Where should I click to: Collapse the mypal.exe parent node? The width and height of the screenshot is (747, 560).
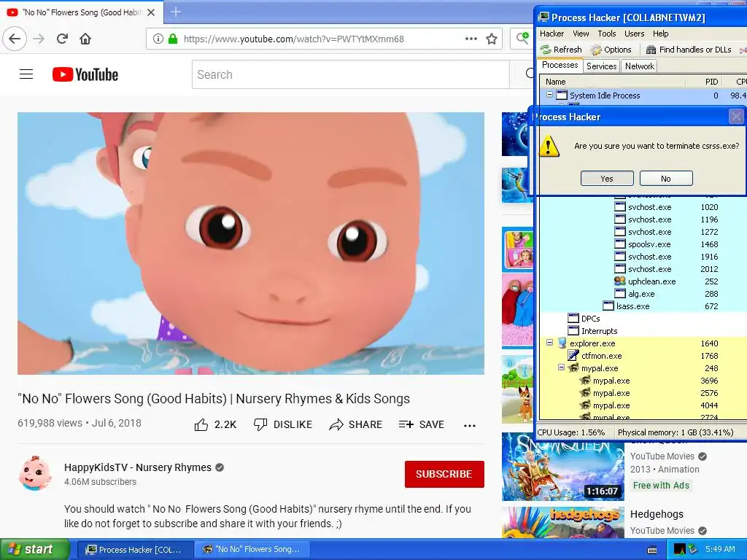pos(561,367)
